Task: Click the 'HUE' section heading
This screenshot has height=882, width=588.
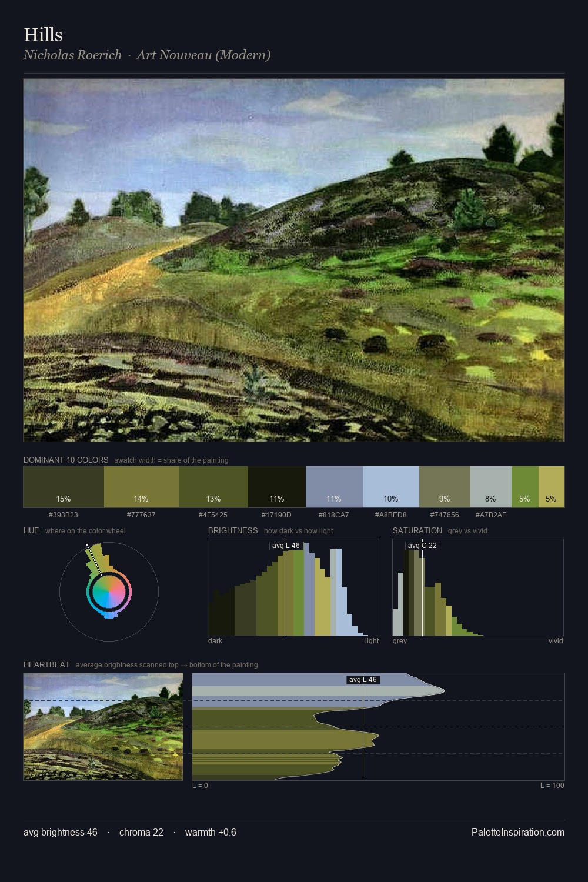Action: [31, 530]
